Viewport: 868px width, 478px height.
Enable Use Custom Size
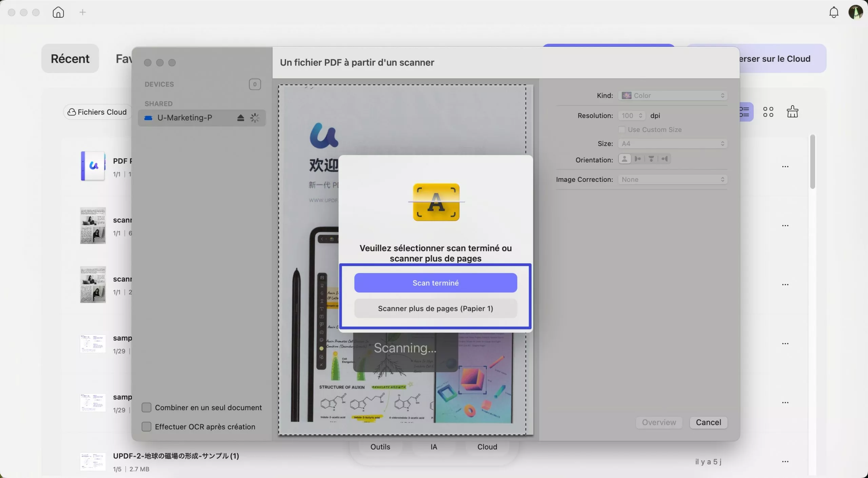[x=622, y=130]
